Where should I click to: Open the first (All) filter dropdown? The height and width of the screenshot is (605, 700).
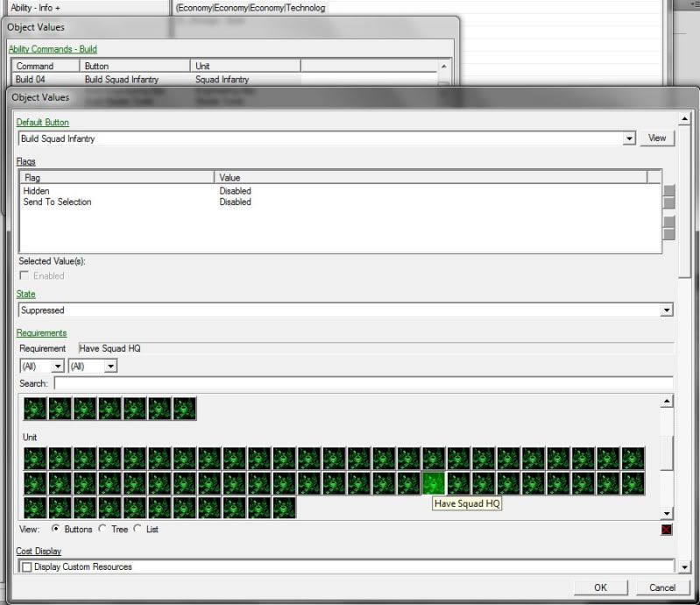tap(58, 367)
